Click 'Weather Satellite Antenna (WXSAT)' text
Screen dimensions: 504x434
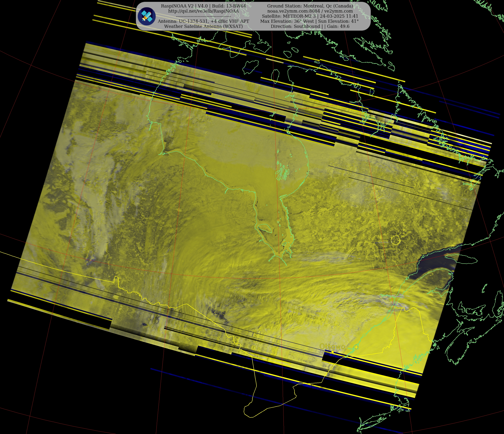(x=203, y=26)
